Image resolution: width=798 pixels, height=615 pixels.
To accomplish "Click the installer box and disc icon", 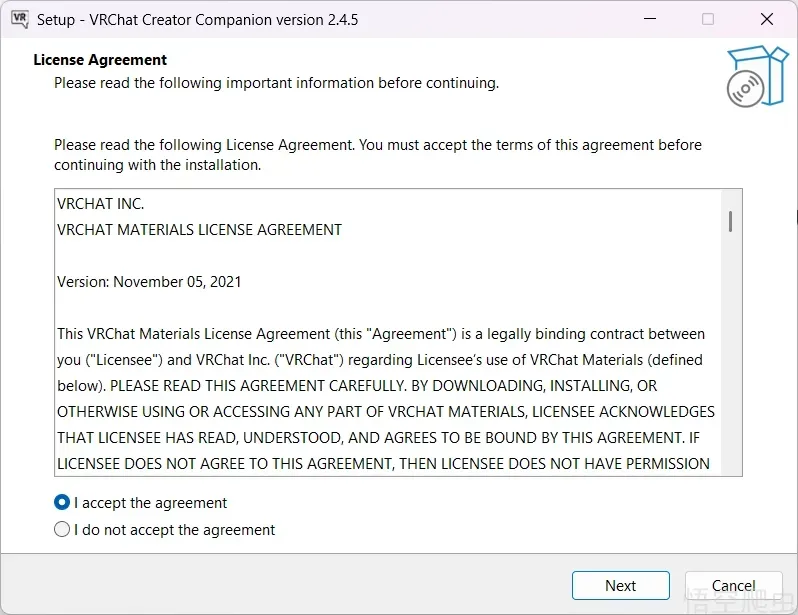I will [x=757, y=76].
